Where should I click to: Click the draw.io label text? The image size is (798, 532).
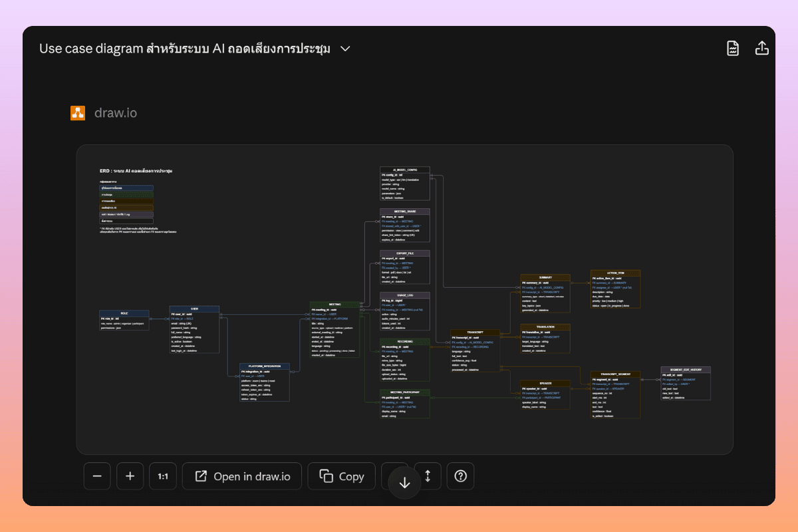(116, 113)
